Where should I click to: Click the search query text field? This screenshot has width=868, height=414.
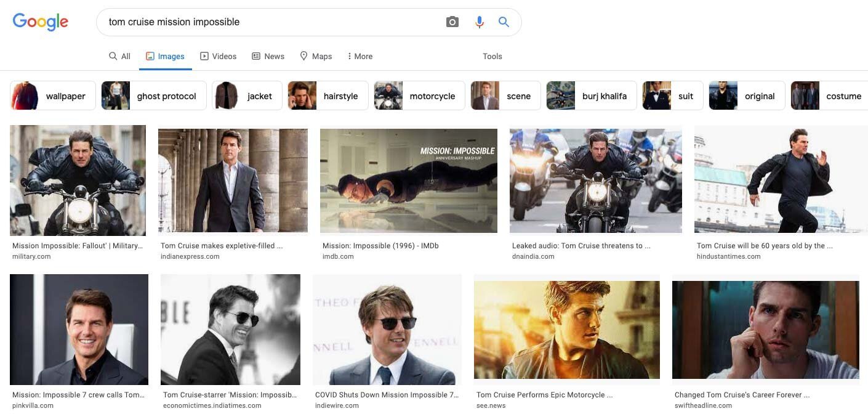(271, 22)
